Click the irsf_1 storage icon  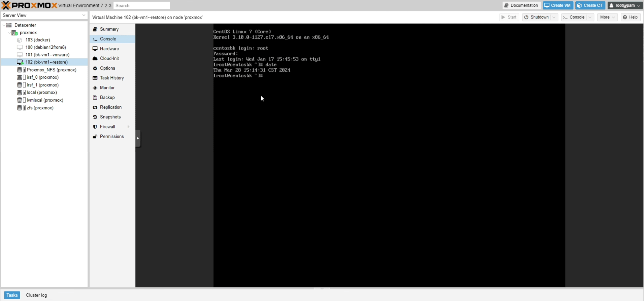22,85
